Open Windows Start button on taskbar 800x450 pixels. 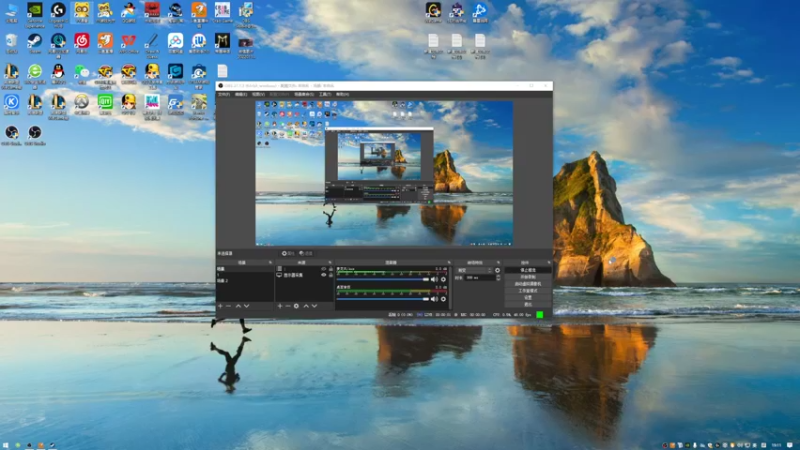6,445
